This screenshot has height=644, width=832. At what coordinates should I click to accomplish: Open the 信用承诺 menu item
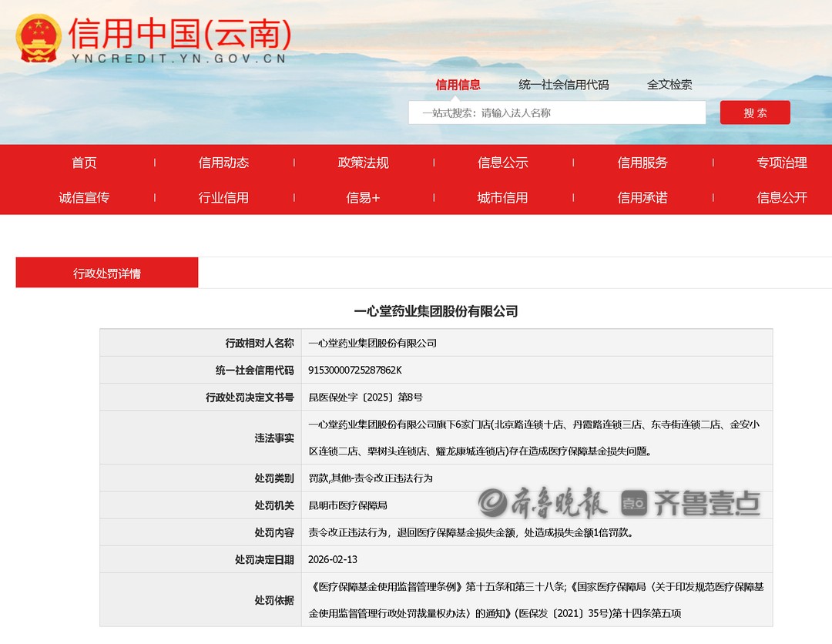642,197
